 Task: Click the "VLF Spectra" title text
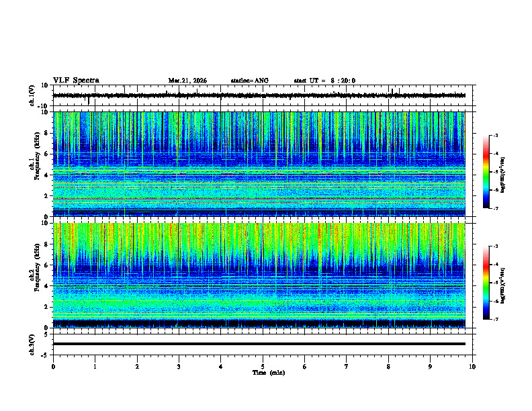click(x=76, y=81)
